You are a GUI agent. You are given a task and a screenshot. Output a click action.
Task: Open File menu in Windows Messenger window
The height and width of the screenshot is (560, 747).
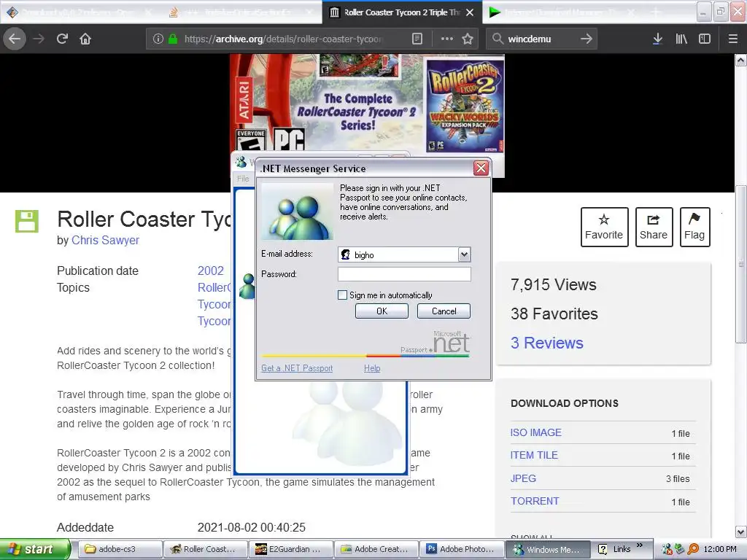243,179
